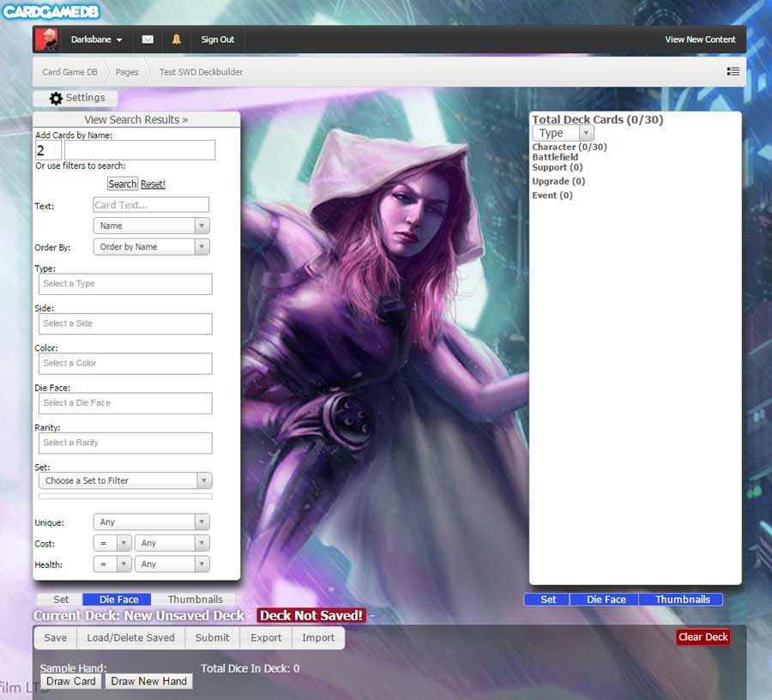772x700 pixels.
Task: Open the Darksbane user menu
Action: 96,39
